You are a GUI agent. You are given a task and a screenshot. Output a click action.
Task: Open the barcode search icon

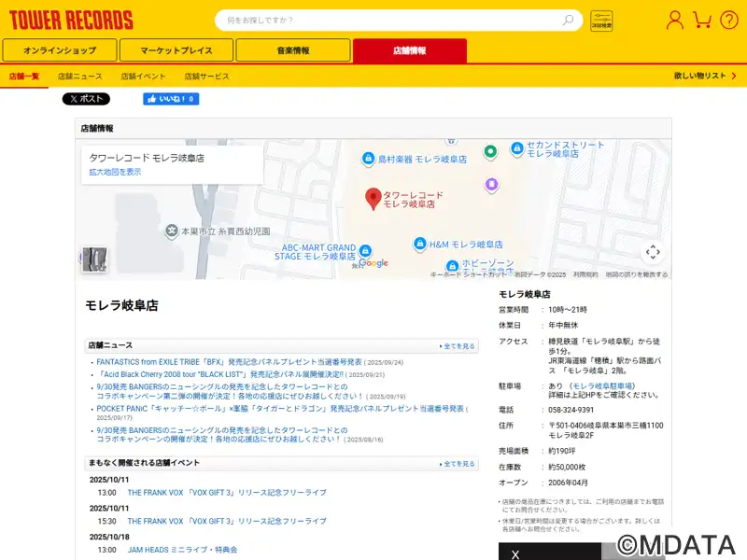coord(602,21)
